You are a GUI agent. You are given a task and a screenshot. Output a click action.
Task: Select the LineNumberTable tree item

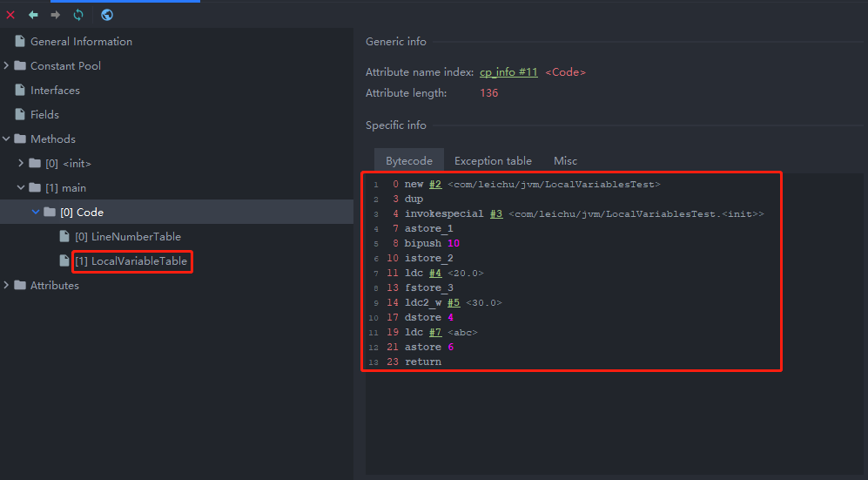128,237
